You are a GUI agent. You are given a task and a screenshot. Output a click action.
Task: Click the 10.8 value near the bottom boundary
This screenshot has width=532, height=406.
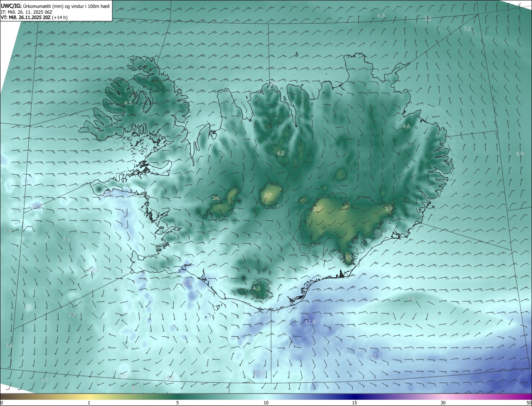[169, 377]
